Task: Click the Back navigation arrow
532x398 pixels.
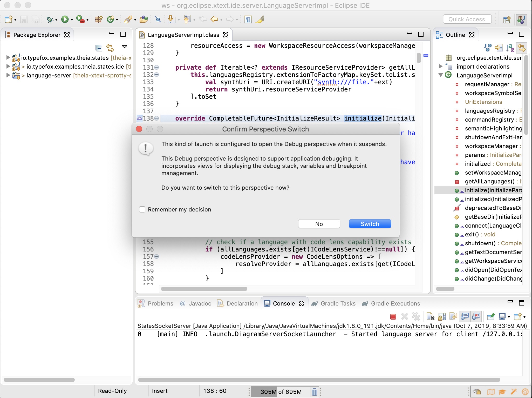Action: click(214, 19)
